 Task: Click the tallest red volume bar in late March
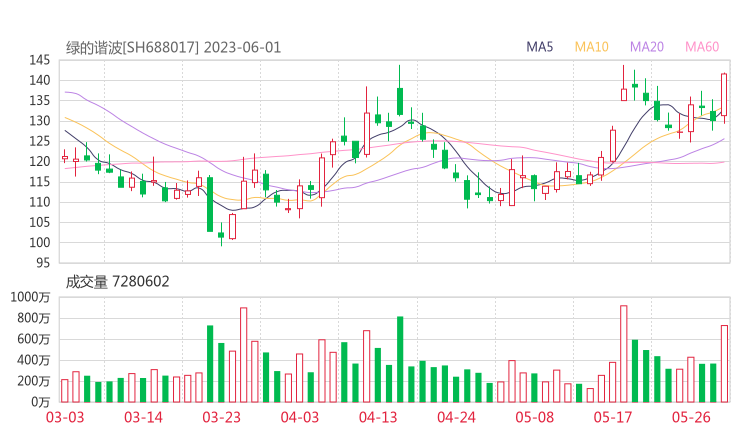[244, 355]
